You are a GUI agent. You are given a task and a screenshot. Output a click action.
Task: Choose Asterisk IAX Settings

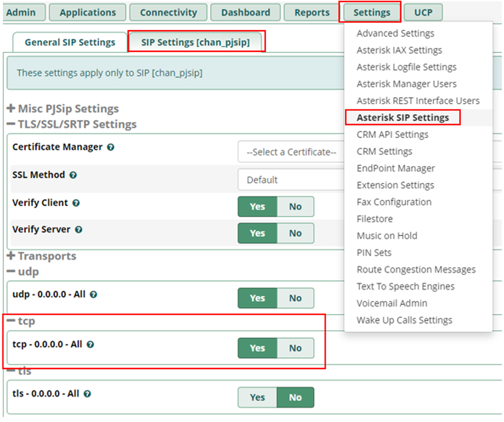[399, 50]
